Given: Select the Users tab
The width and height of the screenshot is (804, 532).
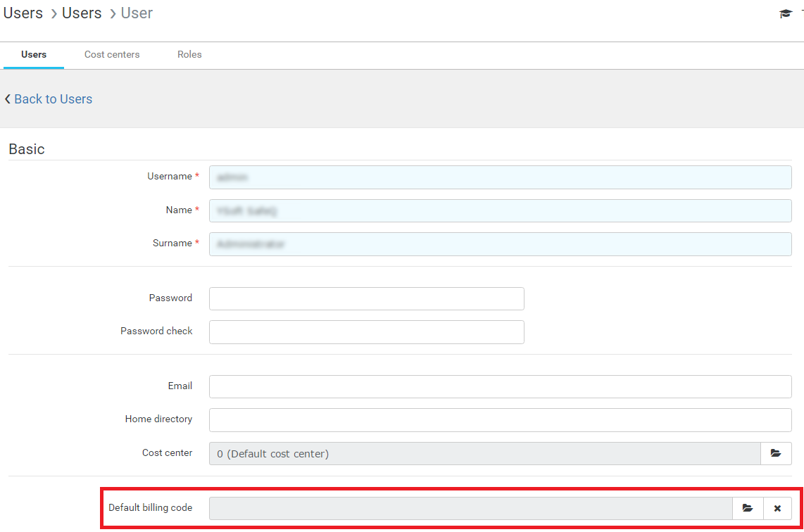Looking at the screenshot, I should point(34,55).
